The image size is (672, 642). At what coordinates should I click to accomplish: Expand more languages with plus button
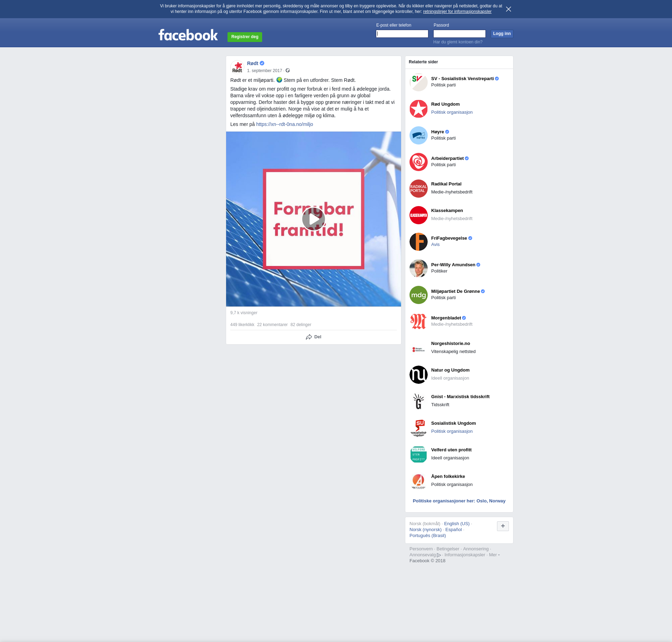point(503,526)
